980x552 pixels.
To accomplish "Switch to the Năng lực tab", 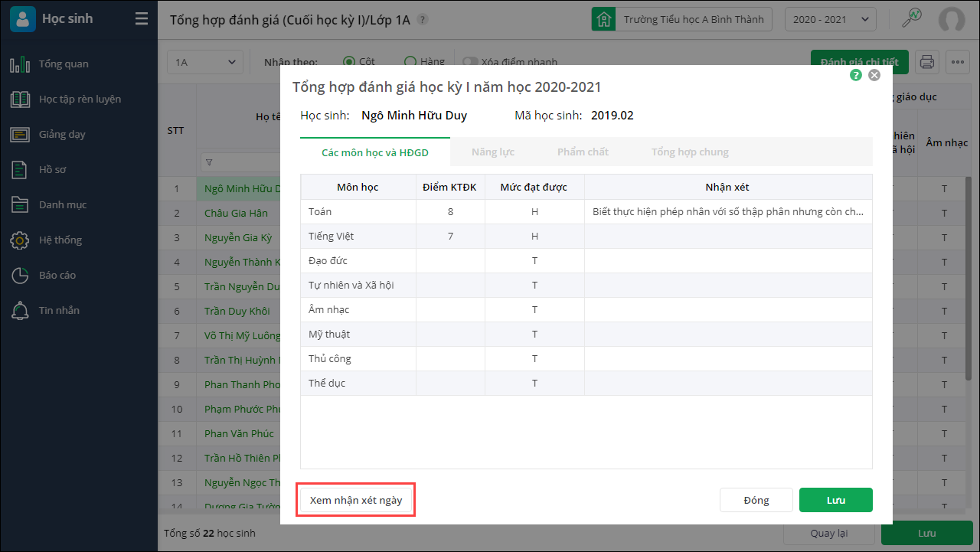I will tap(493, 152).
